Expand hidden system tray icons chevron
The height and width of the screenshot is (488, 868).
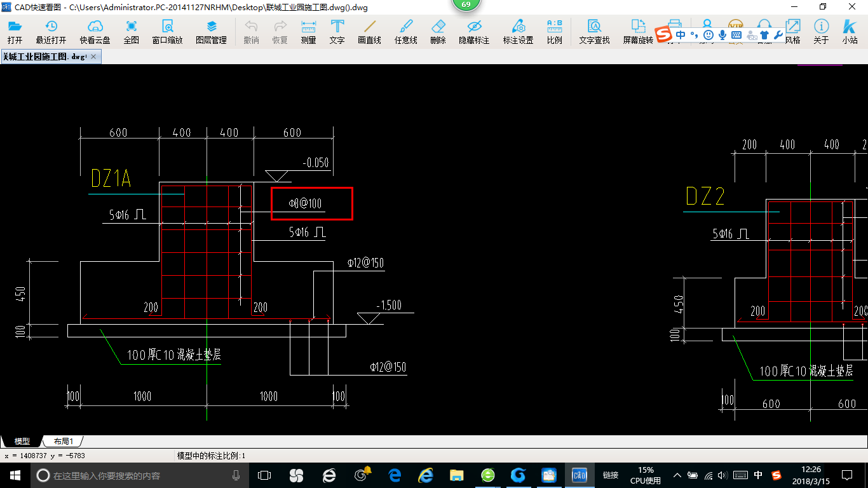coord(677,475)
